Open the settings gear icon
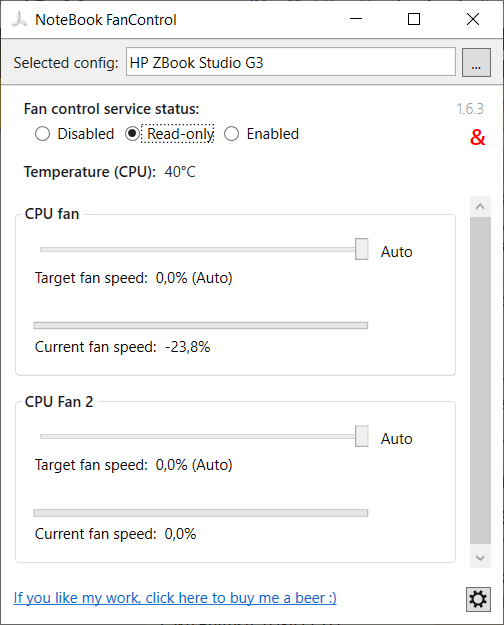The image size is (504, 625). pyautogui.click(x=478, y=599)
